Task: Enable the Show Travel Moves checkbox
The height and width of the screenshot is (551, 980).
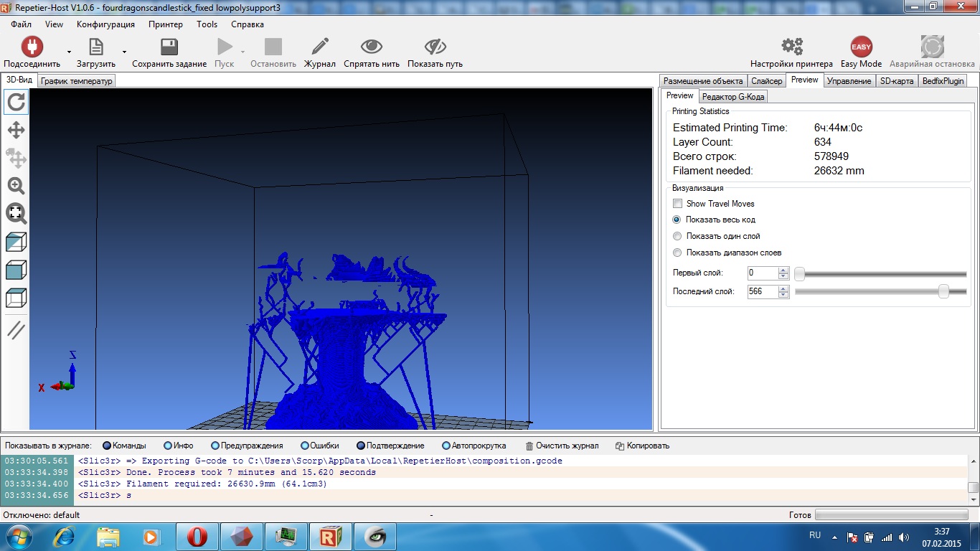Action: [x=678, y=204]
